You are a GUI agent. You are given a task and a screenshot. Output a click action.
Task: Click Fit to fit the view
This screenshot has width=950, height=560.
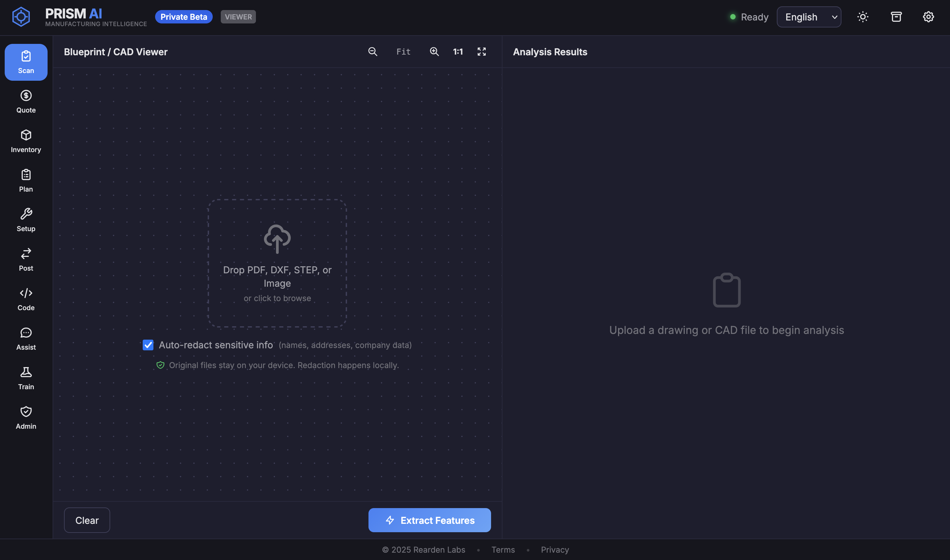(x=403, y=52)
